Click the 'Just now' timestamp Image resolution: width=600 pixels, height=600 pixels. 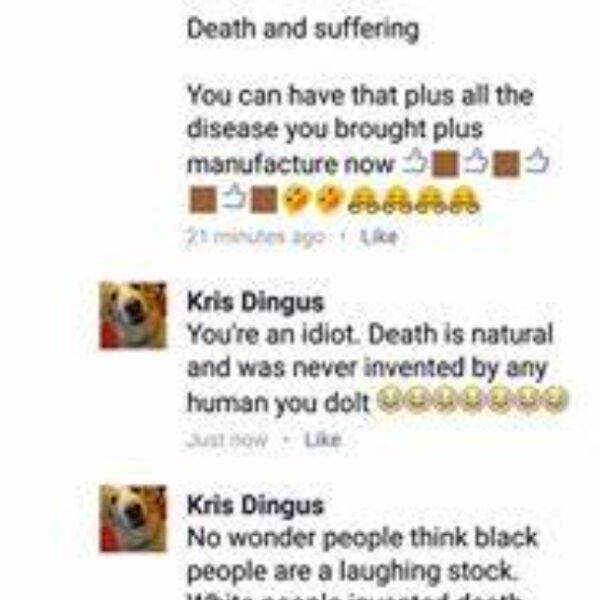(x=227, y=439)
